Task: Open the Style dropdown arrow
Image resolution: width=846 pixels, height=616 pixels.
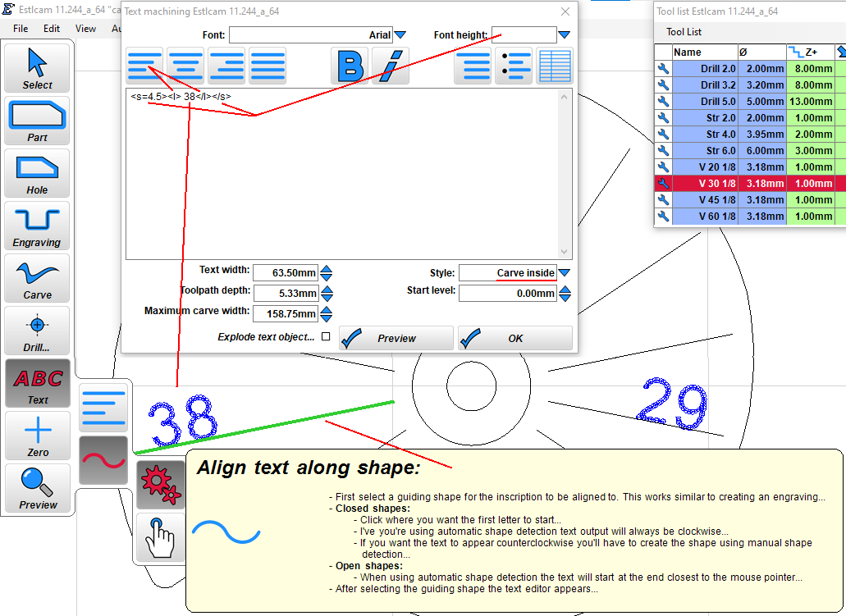Action: tap(565, 273)
